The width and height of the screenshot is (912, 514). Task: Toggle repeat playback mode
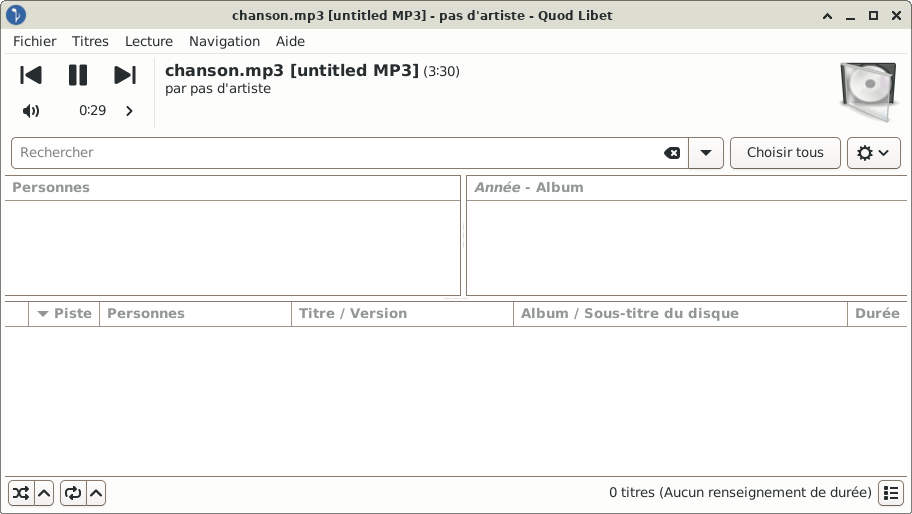[x=73, y=493]
